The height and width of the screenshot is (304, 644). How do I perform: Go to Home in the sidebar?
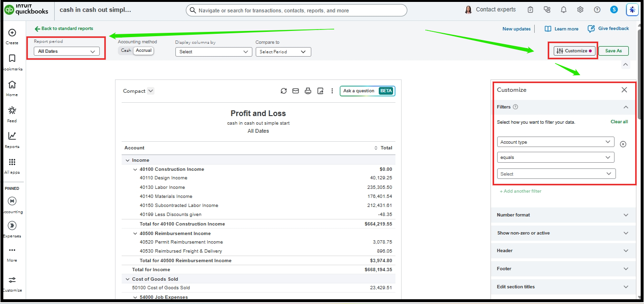point(12,84)
